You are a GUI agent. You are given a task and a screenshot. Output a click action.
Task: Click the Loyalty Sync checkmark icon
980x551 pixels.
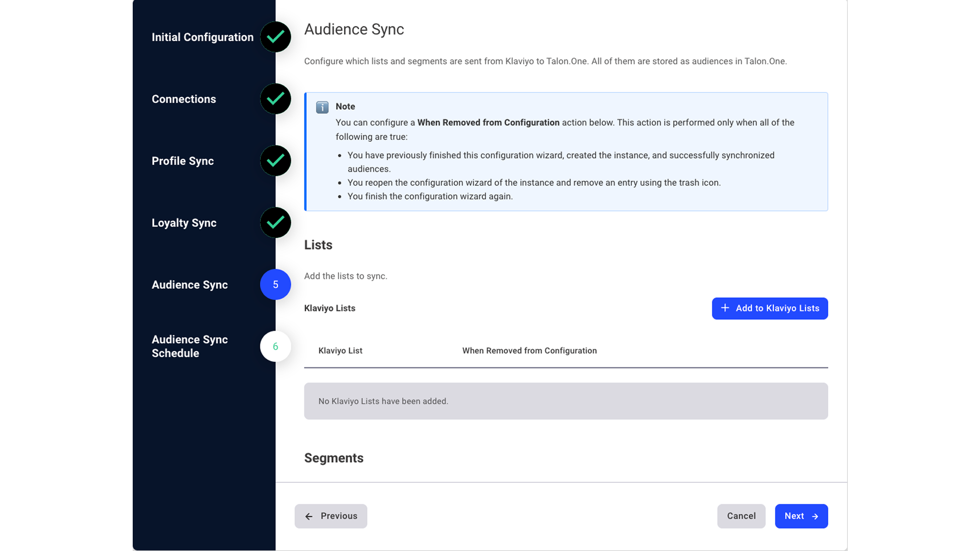pyautogui.click(x=276, y=222)
